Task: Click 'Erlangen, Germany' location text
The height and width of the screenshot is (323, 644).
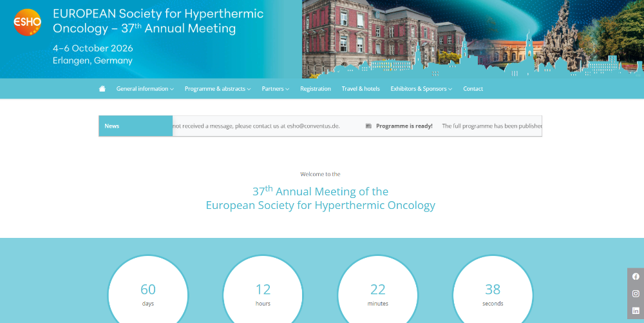Action: [x=92, y=61]
